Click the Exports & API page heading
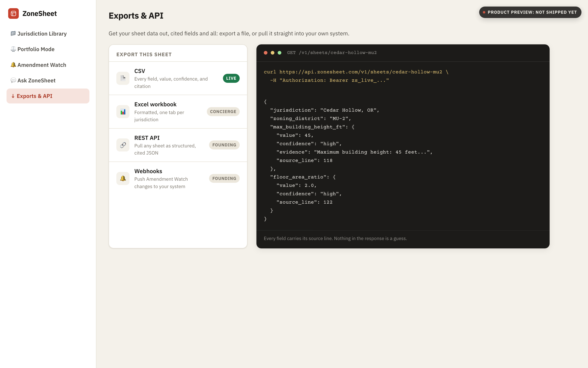Viewport: 588px width, 368px height. pyautogui.click(x=136, y=16)
